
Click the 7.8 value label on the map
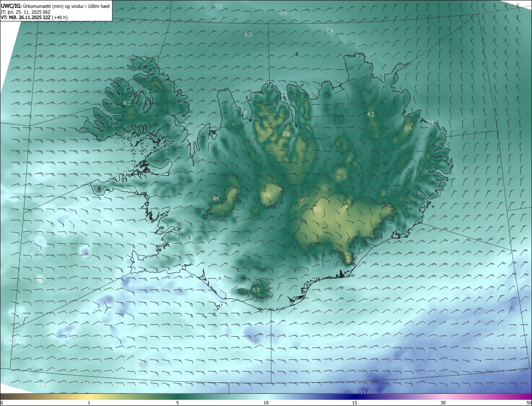[244, 113]
